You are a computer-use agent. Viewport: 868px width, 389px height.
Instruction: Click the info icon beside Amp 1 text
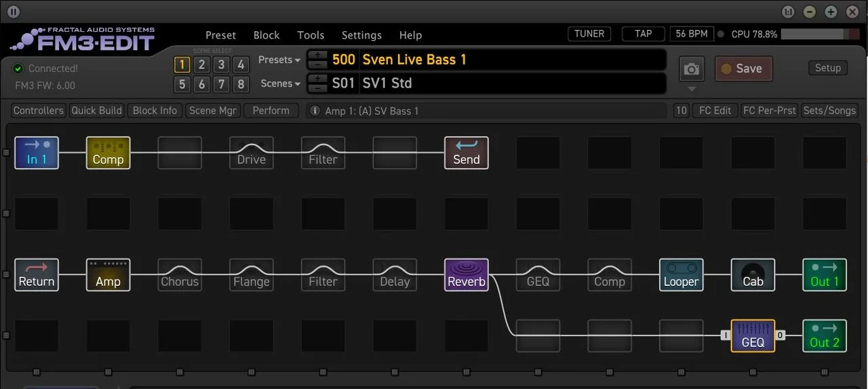[315, 111]
